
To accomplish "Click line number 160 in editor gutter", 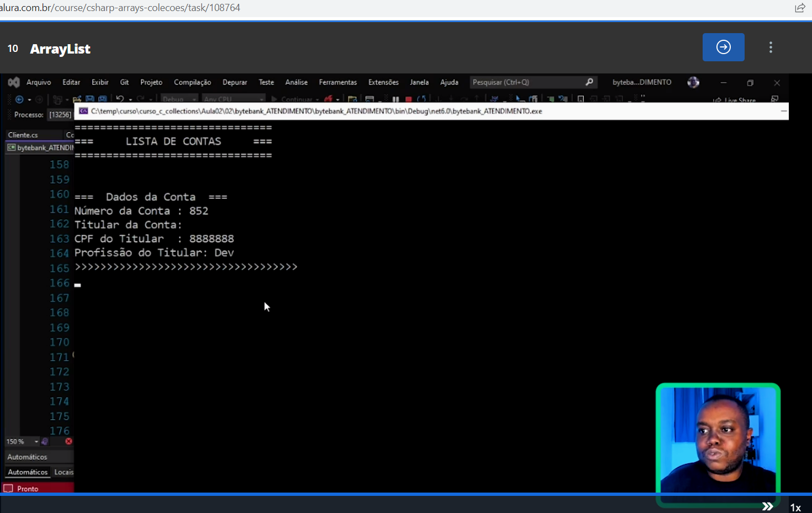I will pyautogui.click(x=60, y=194).
